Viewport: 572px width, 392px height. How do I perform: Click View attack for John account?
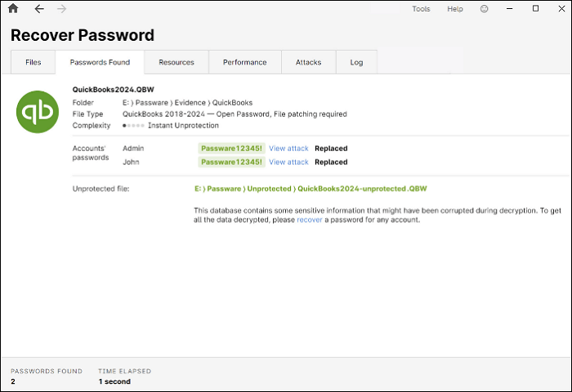[x=288, y=162]
